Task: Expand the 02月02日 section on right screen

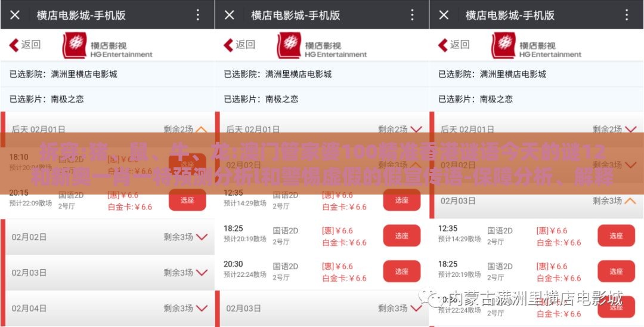Action: tap(630, 165)
